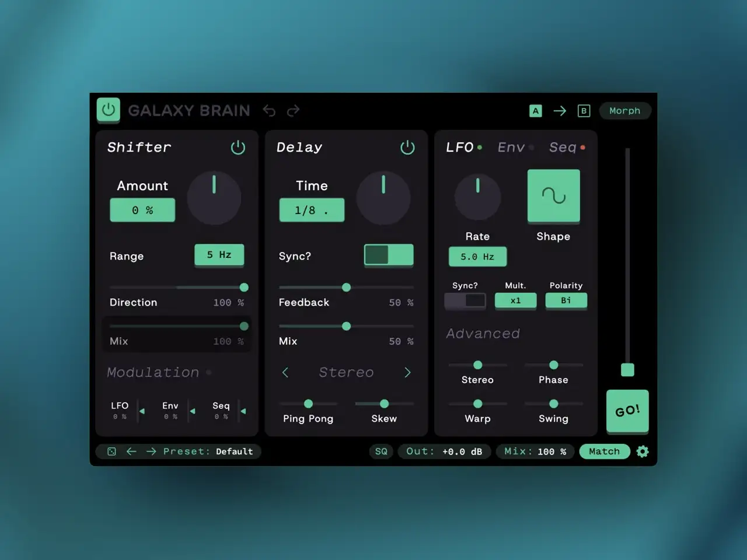747x560 pixels.
Task: Click Env modulation amount arrow
Action: click(193, 411)
